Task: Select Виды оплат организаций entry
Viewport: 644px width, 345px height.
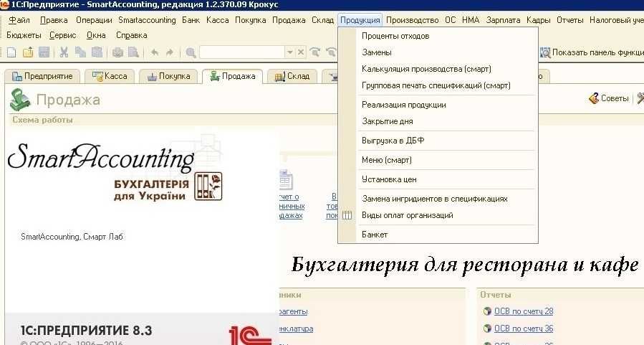Action: pyautogui.click(x=447, y=215)
